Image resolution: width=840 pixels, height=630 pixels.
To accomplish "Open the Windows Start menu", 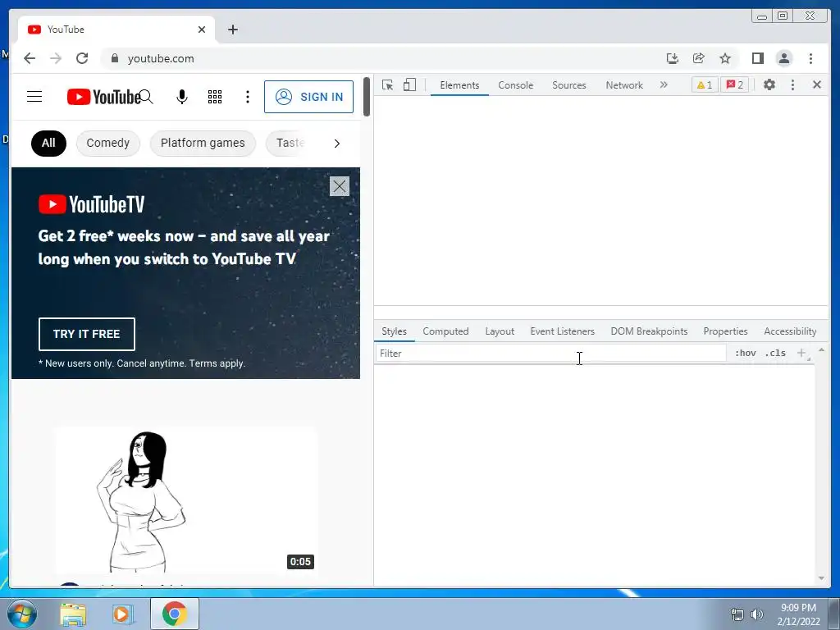I will (22, 614).
